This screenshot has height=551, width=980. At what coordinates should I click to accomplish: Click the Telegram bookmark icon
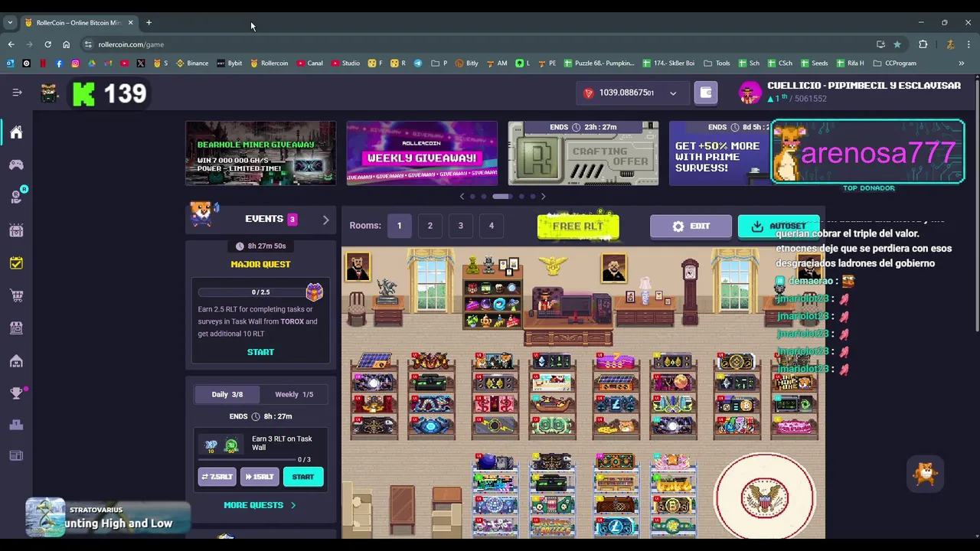pyautogui.click(x=418, y=63)
